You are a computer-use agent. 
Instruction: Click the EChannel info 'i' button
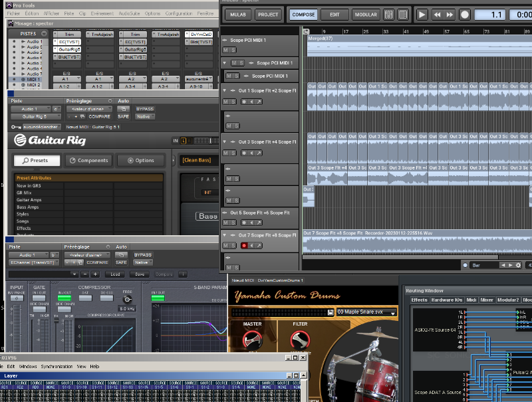[183, 274]
